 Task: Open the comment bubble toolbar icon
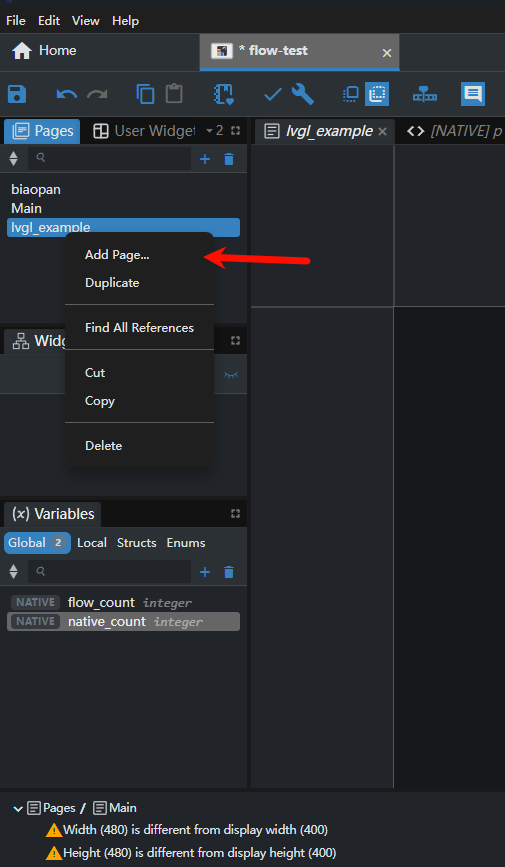(x=473, y=94)
